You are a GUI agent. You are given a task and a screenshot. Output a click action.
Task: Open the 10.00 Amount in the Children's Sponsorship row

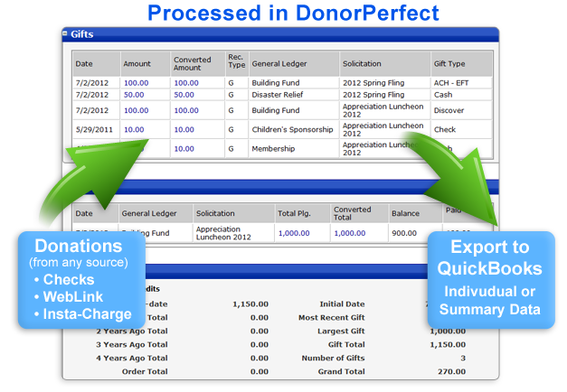pos(134,129)
